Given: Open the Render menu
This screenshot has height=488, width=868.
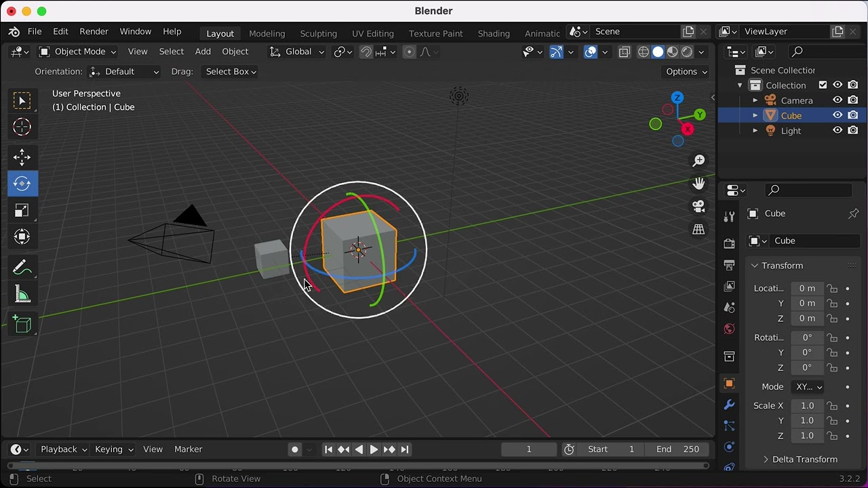Looking at the screenshot, I should coord(94,31).
